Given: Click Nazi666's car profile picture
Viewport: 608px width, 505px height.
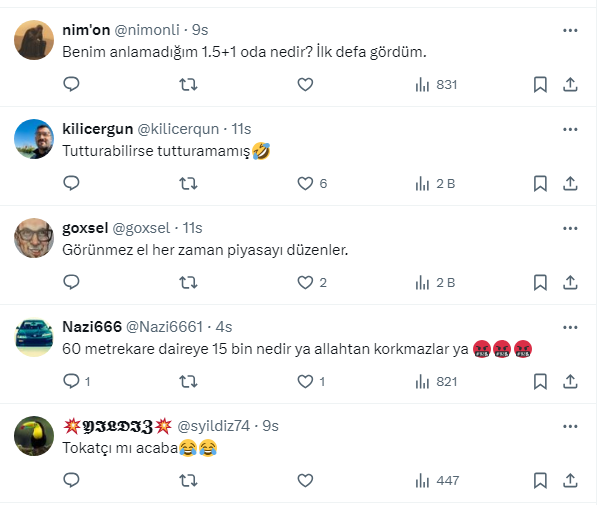Looking at the screenshot, I should point(34,337).
